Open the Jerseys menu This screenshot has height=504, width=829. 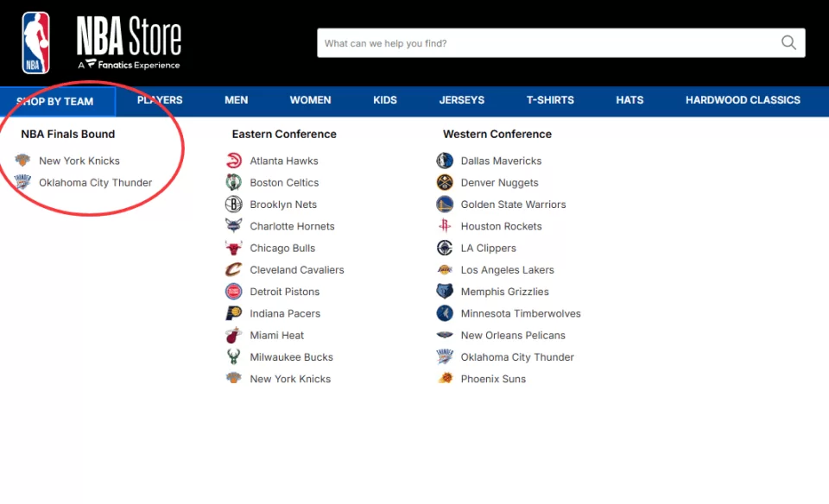coord(461,100)
